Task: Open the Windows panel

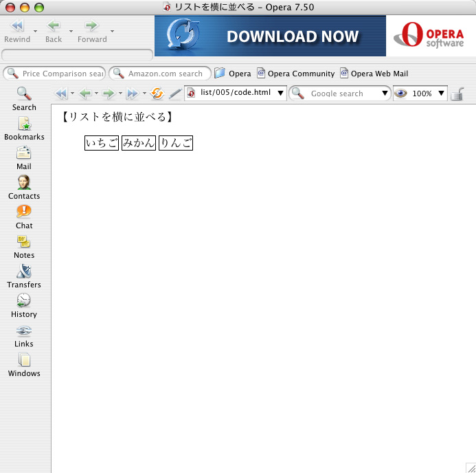Action: (24, 365)
